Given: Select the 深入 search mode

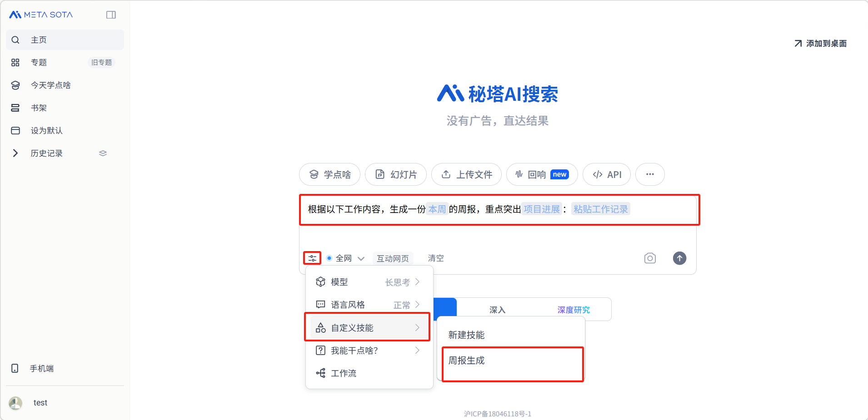Looking at the screenshot, I should coord(497,310).
